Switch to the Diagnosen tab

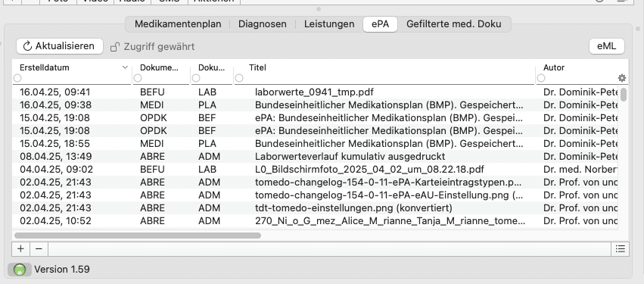point(263,24)
